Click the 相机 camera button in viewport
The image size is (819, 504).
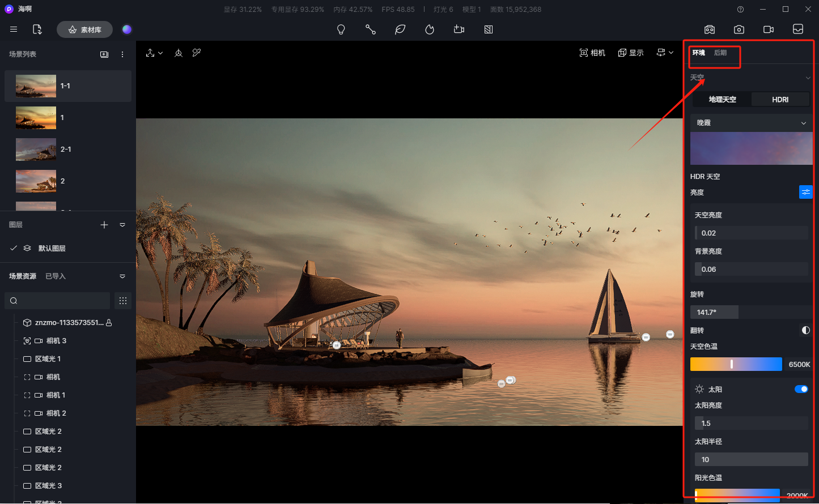pyautogui.click(x=592, y=53)
